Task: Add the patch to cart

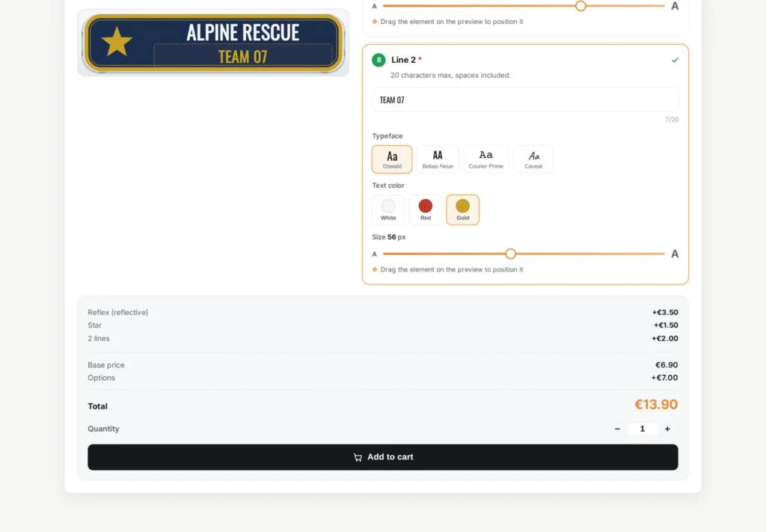Action: click(x=383, y=457)
